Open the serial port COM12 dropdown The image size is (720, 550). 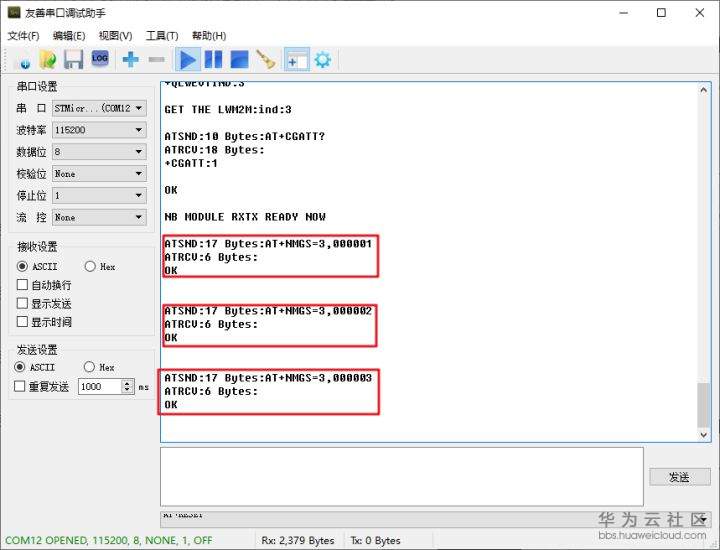pos(99,108)
